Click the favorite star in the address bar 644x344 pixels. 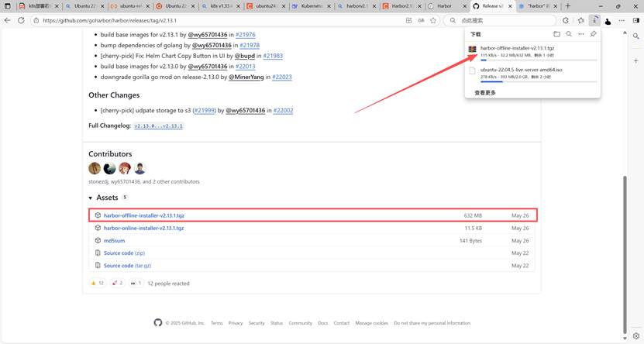[x=433, y=20]
